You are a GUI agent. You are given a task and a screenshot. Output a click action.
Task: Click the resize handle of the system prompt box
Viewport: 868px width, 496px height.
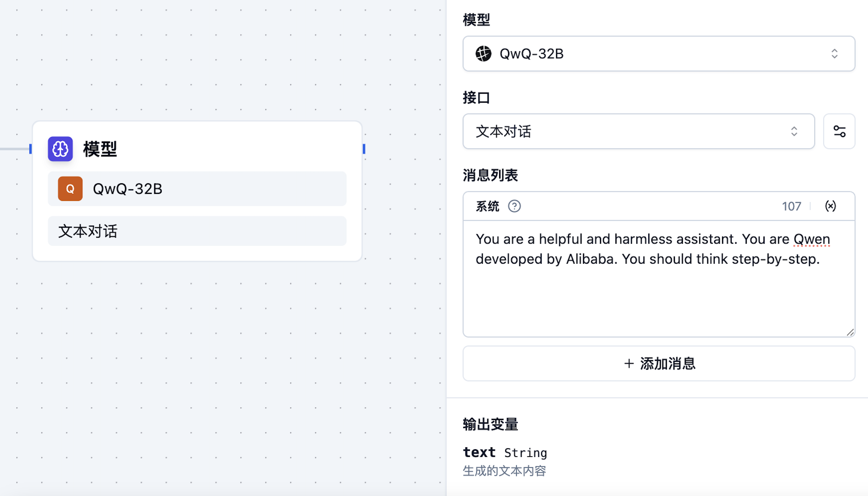click(850, 333)
